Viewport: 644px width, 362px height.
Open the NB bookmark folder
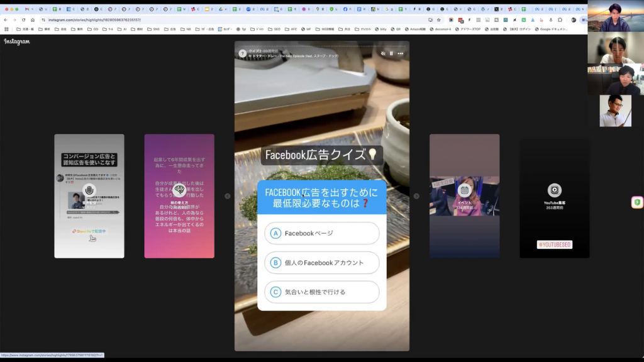186,29
